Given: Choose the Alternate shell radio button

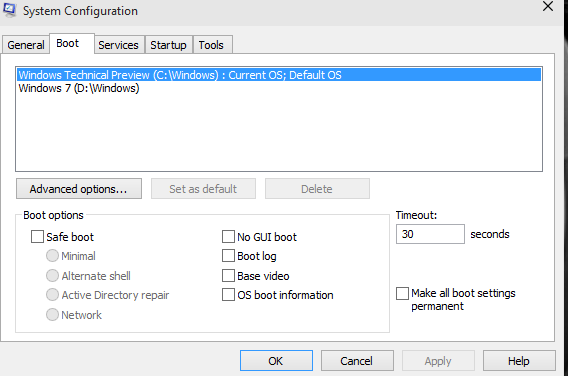Looking at the screenshot, I should coord(52,276).
